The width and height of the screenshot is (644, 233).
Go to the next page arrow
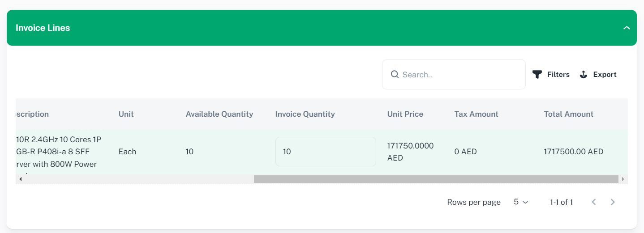pos(613,202)
